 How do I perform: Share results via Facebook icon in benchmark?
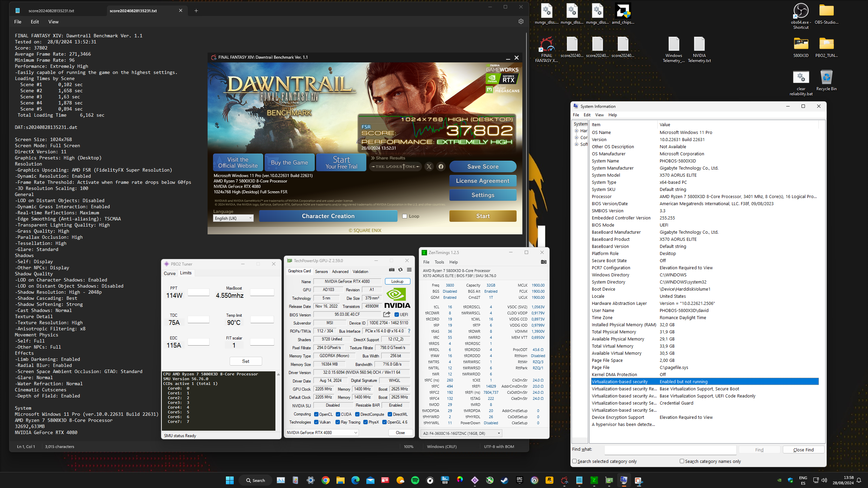441,167
